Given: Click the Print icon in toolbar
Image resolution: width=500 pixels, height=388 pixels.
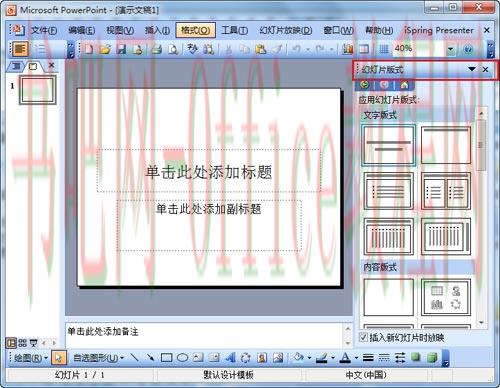Looking at the screenshot, I should pos(157,49).
